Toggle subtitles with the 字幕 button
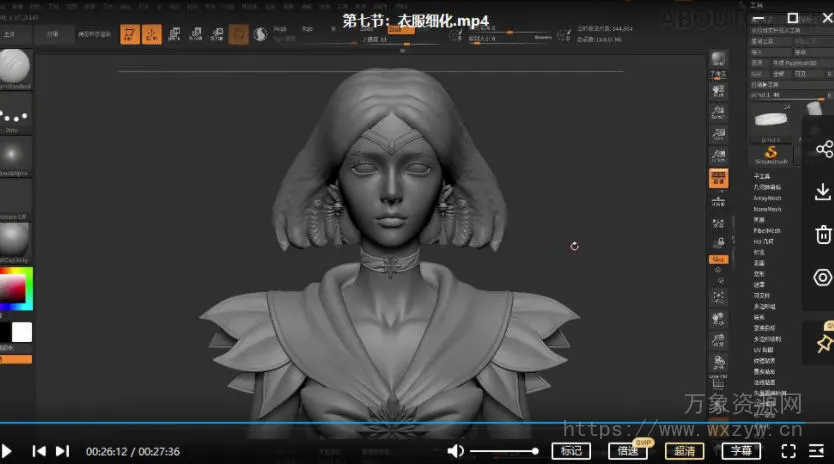 (x=739, y=451)
